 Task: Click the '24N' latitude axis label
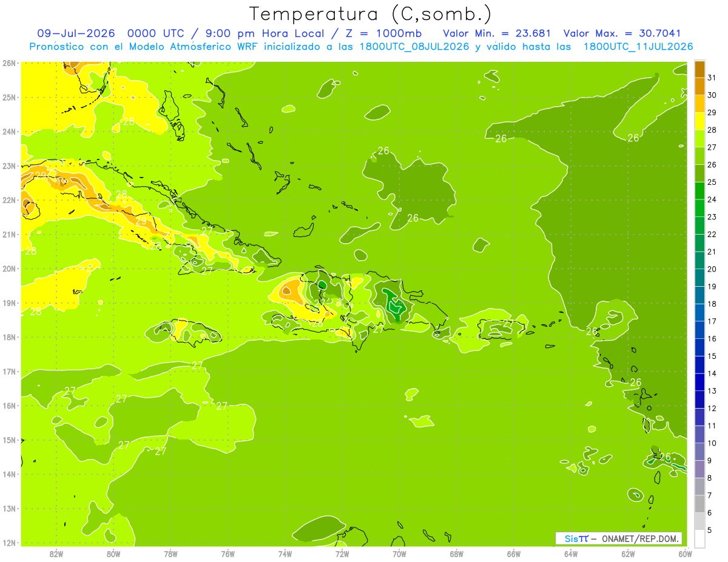(x=9, y=132)
